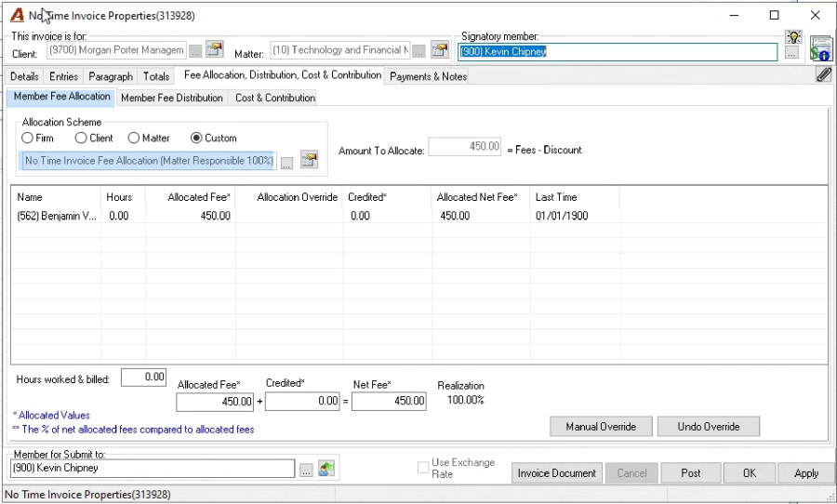Maximize the invoice properties window
837x504 pixels.
click(x=775, y=15)
